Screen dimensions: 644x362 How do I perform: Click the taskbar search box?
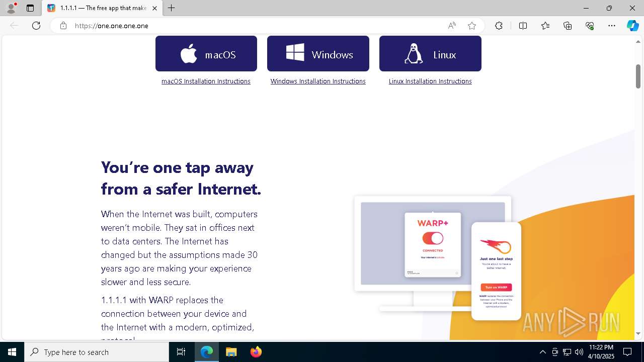(x=97, y=352)
